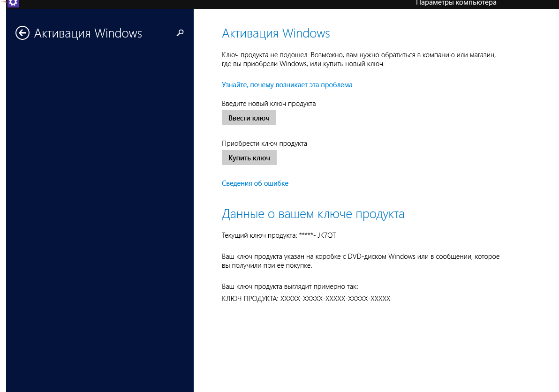Click heading "Данные о вашем ключе продукта"
Image resolution: width=559 pixels, height=392 pixels.
(313, 214)
